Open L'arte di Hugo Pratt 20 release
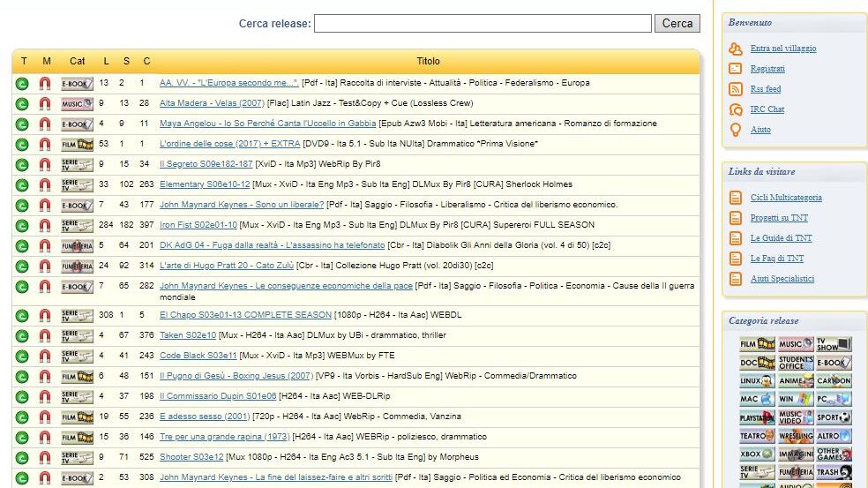The width and height of the screenshot is (868, 488). click(x=227, y=266)
